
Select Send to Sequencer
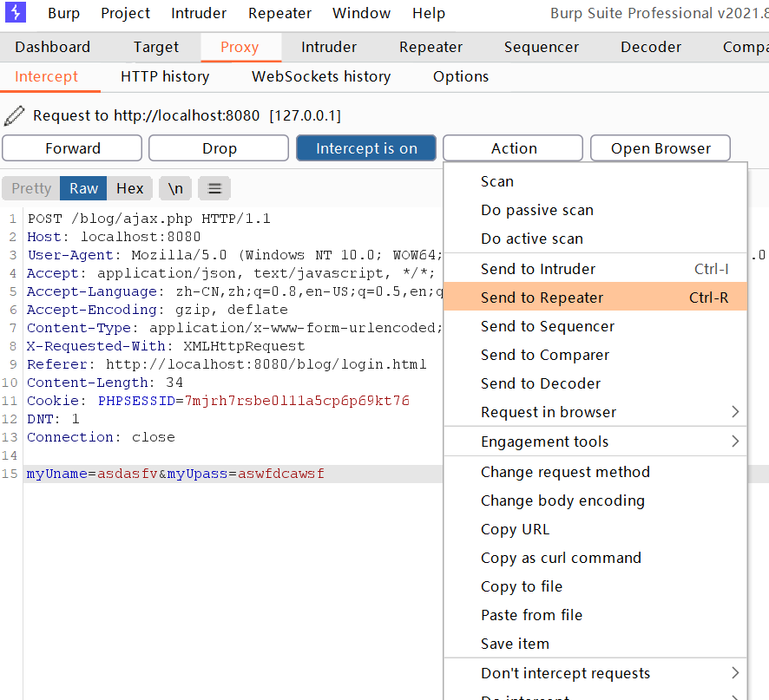595,326
